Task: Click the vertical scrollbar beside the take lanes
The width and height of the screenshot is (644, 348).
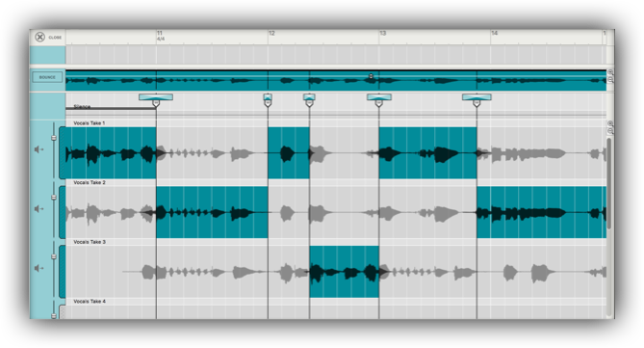Action: [x=609, y=183]
